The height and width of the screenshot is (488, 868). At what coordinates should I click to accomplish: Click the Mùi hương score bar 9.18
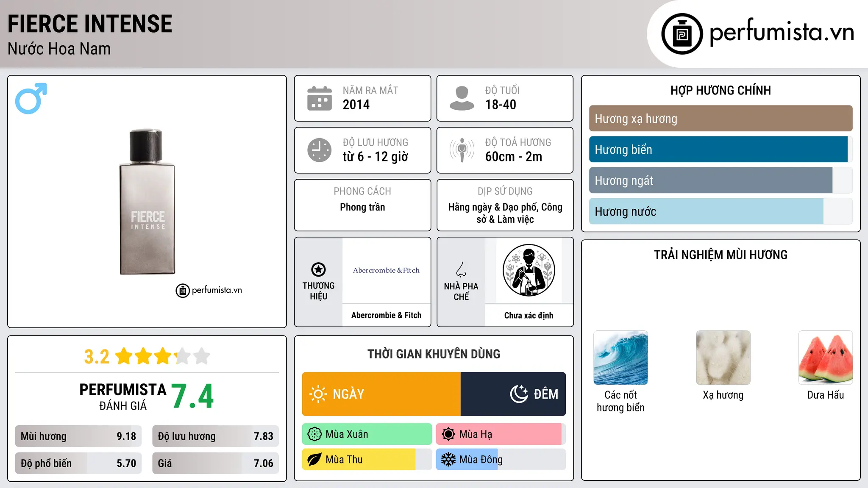coord(78,436)
